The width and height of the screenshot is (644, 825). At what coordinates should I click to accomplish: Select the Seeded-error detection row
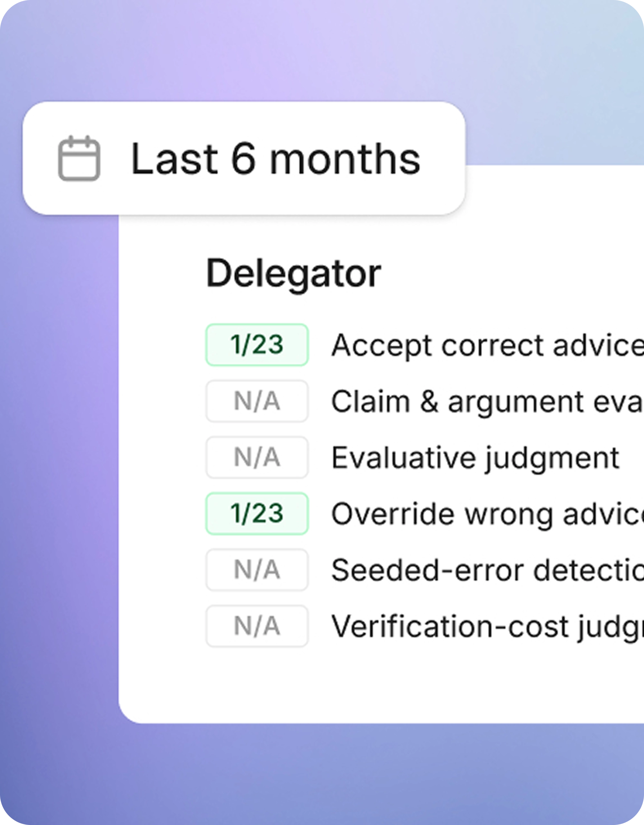point(425,570)
